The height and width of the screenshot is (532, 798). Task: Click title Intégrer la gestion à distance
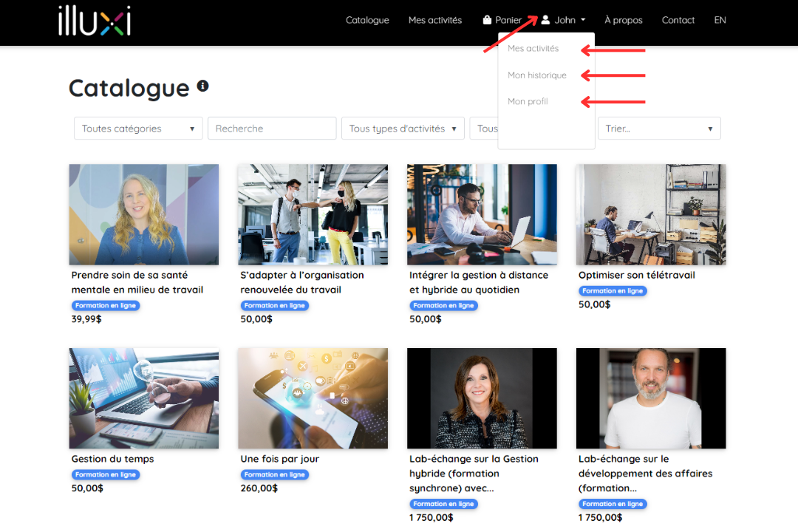(479, 282)
